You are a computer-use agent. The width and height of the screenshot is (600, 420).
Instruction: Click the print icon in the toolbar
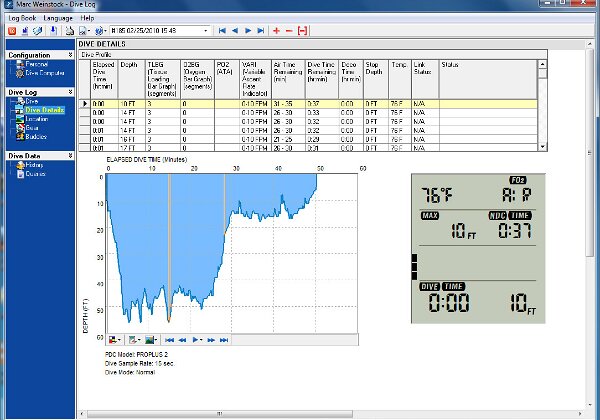pyautogui.click(x=71, y=31)
